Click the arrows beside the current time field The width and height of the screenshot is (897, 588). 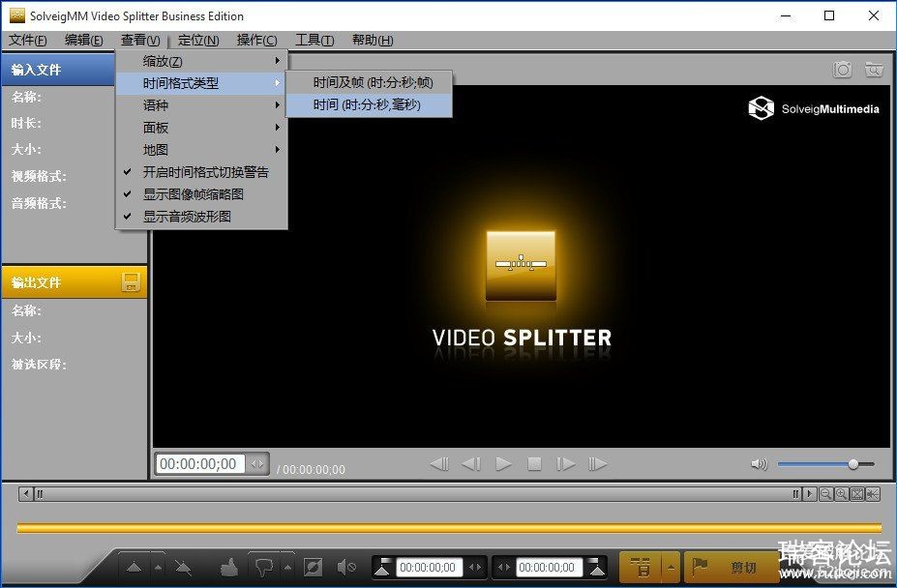click(x=257, y=464)
